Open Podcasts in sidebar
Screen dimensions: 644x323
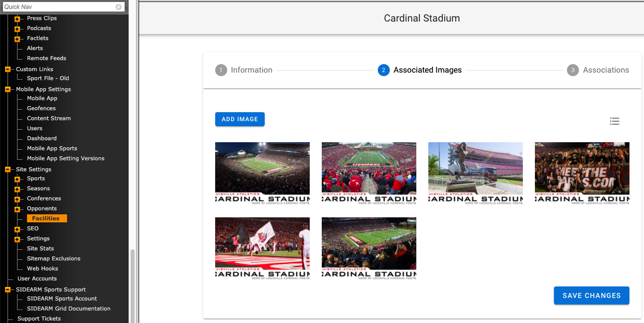coord(39,28)
